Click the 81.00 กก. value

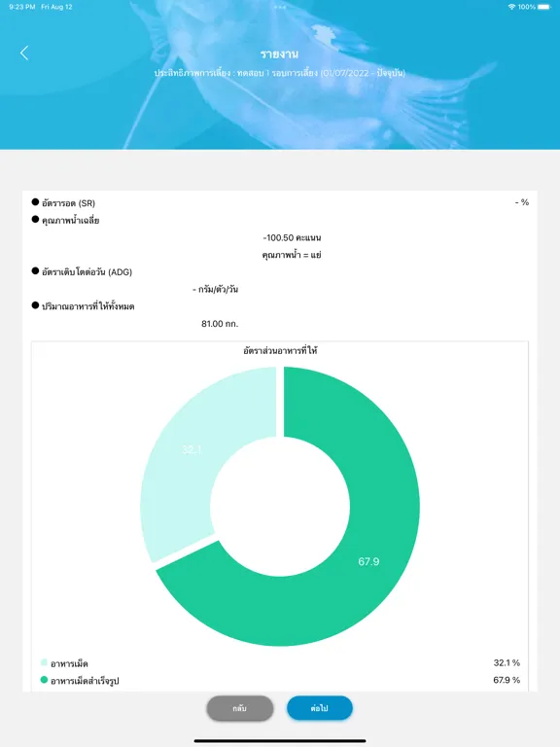click(x=220, y=324)
